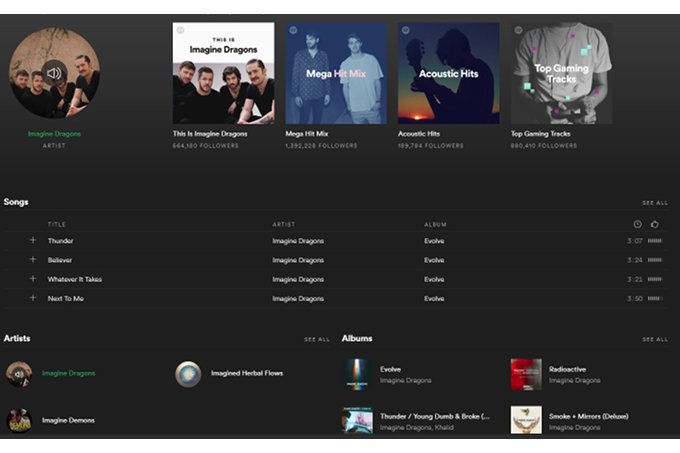Screen dimensions: 680x453
Task: Select the song title Thunder
Action: (60, 241)
